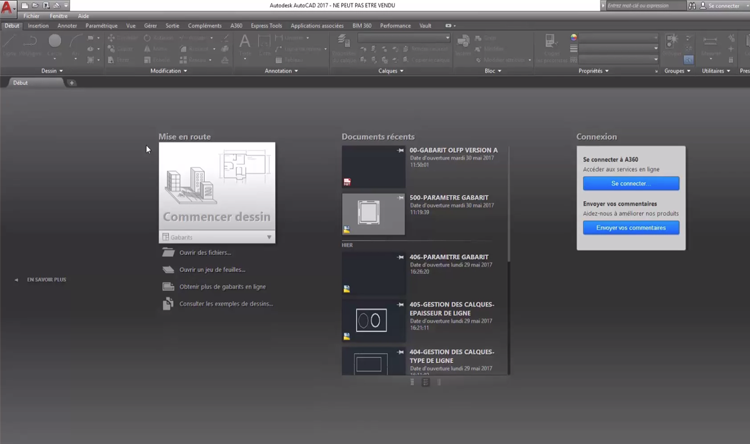
Task: Open the EN SAVOIR PLUS page
Action: pyautogui.click(x=46, y=280)
